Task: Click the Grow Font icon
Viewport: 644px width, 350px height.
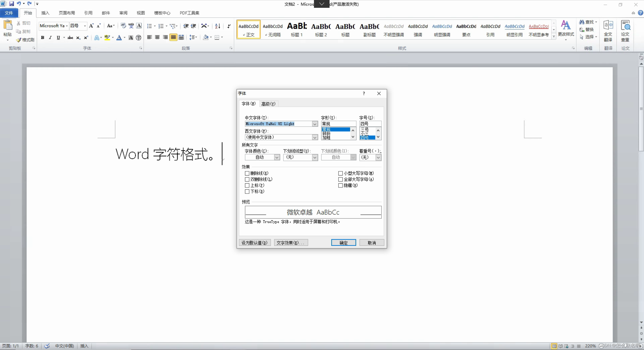Action: pos(91,26)
